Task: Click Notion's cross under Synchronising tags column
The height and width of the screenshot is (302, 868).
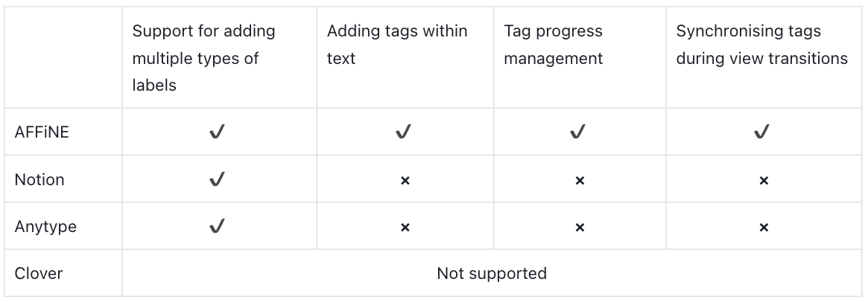Action: [x=764, y=180]
